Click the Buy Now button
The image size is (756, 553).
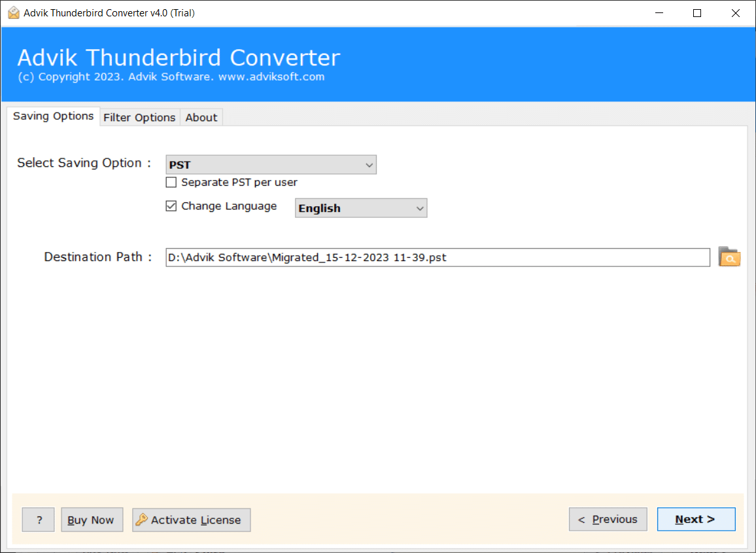[x=92, y=520]
